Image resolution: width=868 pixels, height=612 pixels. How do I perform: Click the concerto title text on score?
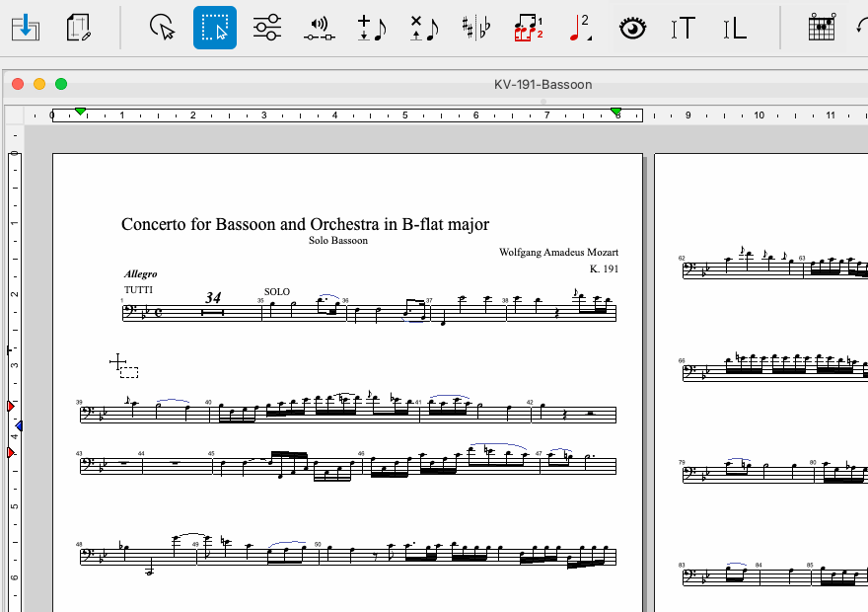pyautogui.click(x=305, y=224)
